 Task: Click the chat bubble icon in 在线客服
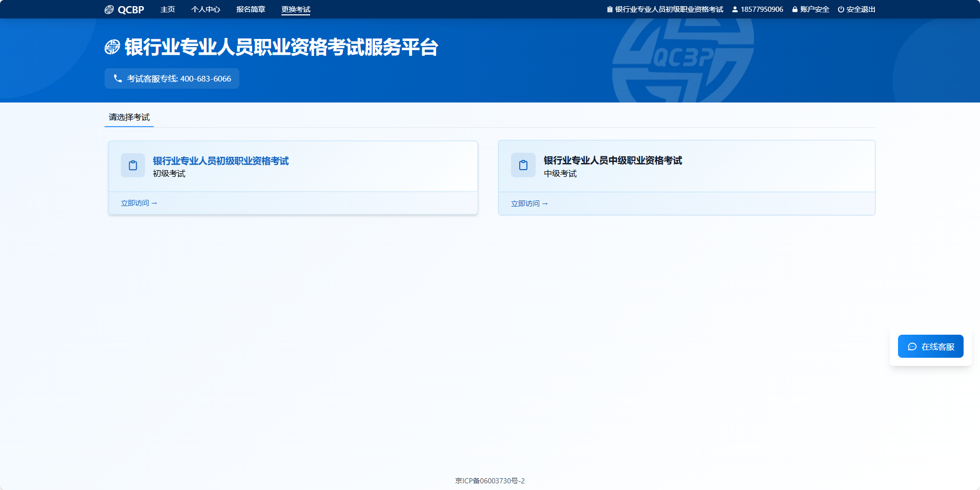[912, 346]
